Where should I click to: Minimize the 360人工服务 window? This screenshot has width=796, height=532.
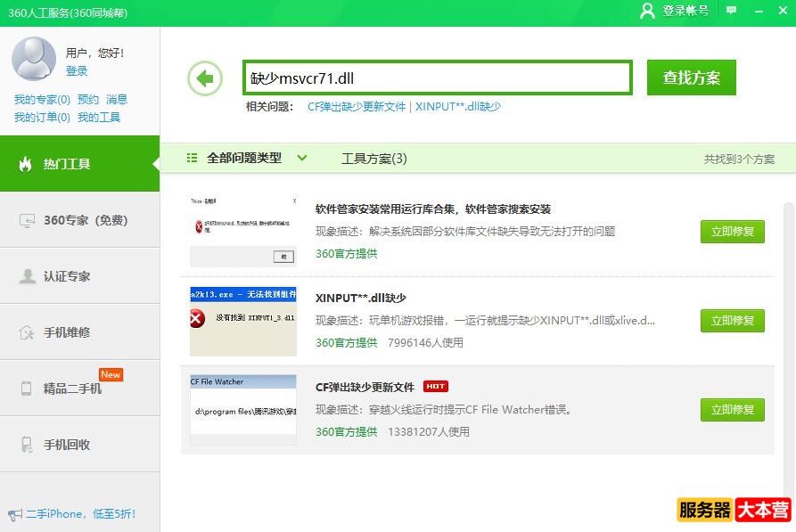pos(759,11)
